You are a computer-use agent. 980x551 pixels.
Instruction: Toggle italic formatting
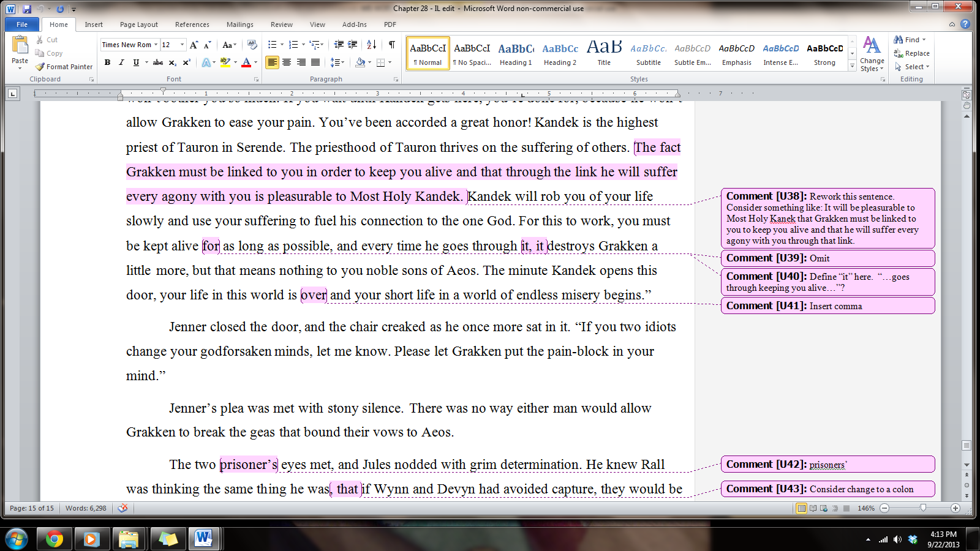click(121, 62)
